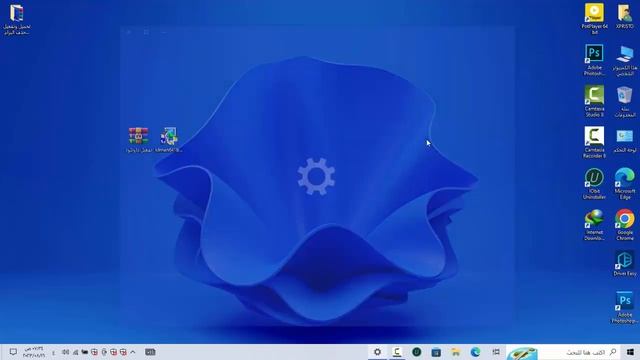This screenshot has width=640, height=360.
Task: Click the taskbar search box
Action: click(x=563, y=352)
